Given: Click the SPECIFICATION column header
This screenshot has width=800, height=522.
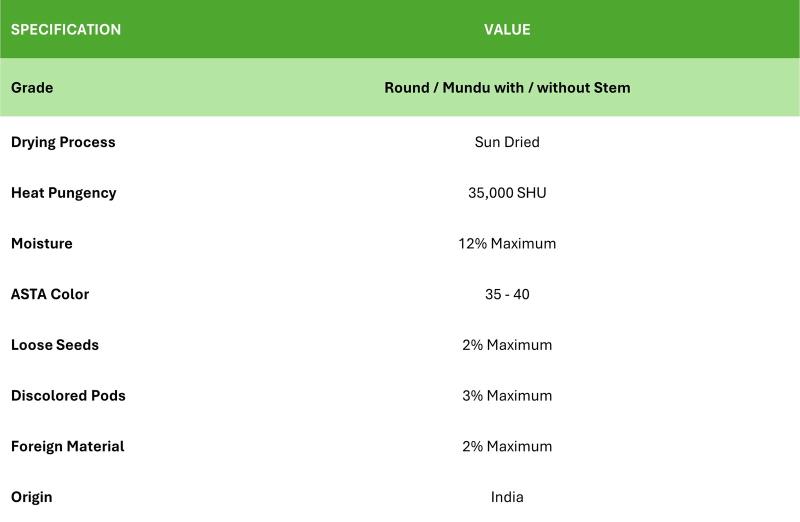Looking at the screenshot, I should pos(66,30).
